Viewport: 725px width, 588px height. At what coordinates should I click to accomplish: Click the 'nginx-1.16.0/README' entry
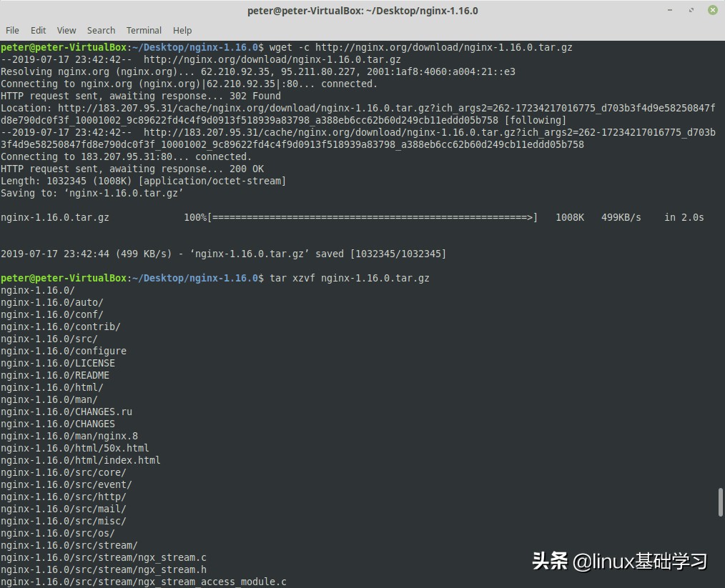(x=55, y=376)
